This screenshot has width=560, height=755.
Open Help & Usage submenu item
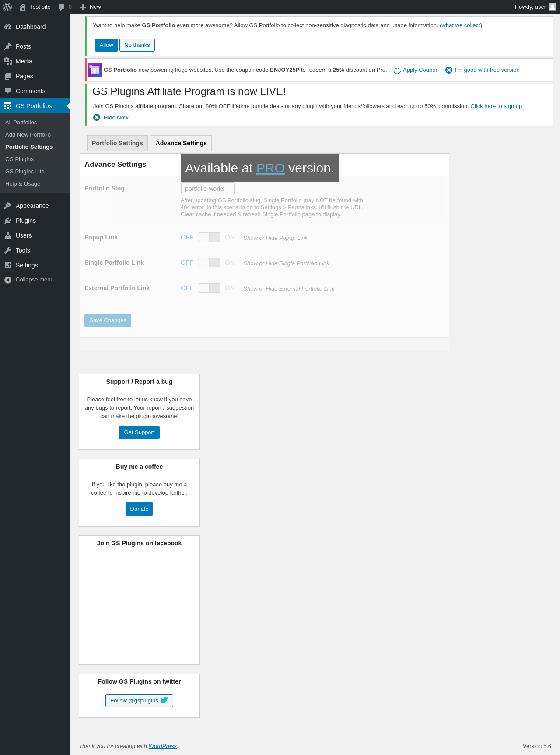point(23,184)
